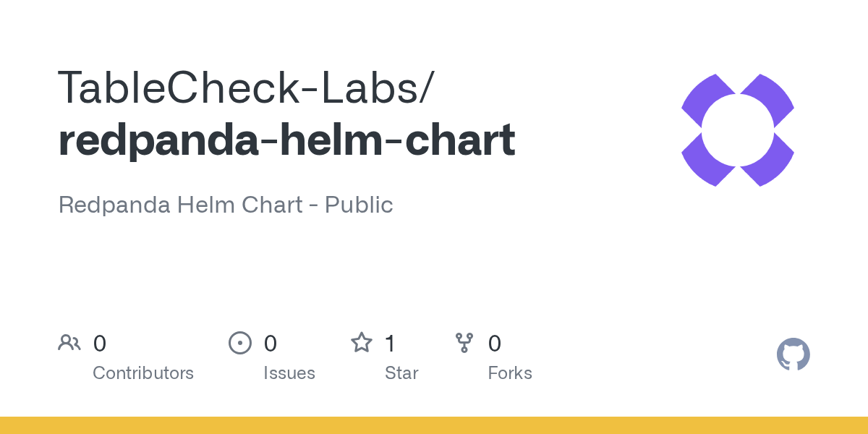Click the Star icon
The width and height of the screenshot is (868, 434).
click(362, 342)
